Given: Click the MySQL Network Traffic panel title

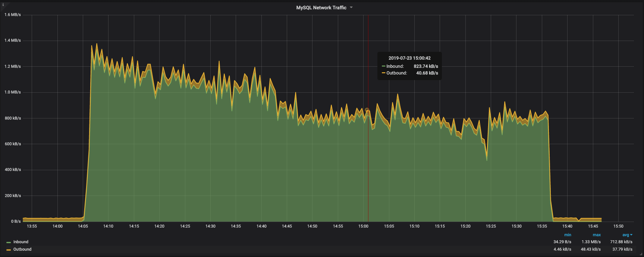Looking at the screenshot, I should pos(321,7).
